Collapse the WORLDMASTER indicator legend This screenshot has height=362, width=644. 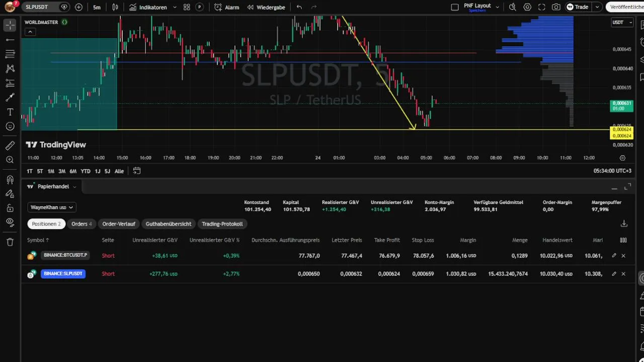pyautogui.click(x=30, y=32)
